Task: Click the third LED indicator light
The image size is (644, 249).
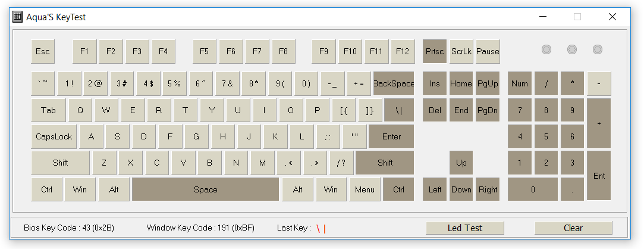Action: point(598,50)
